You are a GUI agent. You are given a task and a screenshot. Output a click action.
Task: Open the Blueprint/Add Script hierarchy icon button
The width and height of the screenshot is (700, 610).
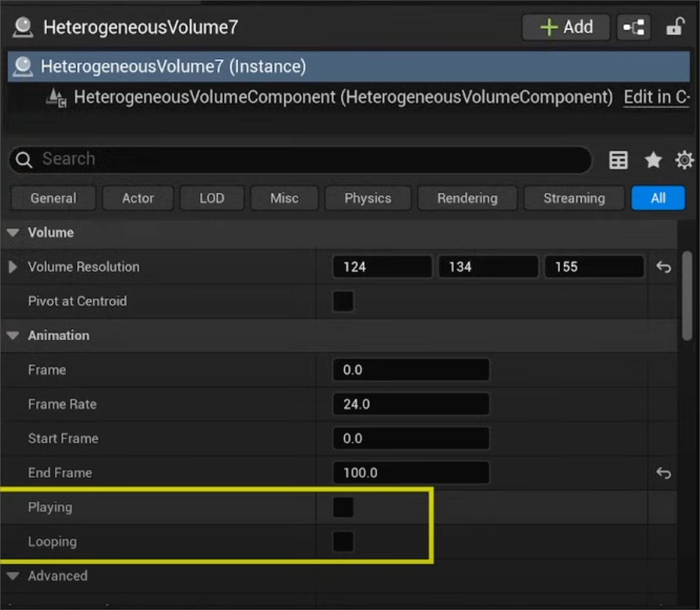pyautogui.click(x=633, y=27)
